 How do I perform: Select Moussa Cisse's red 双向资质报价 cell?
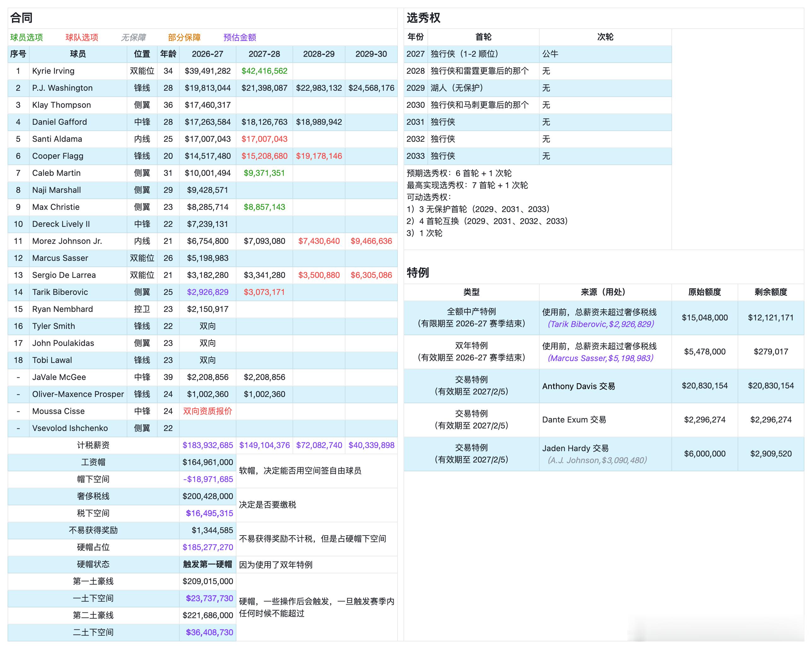207,411
